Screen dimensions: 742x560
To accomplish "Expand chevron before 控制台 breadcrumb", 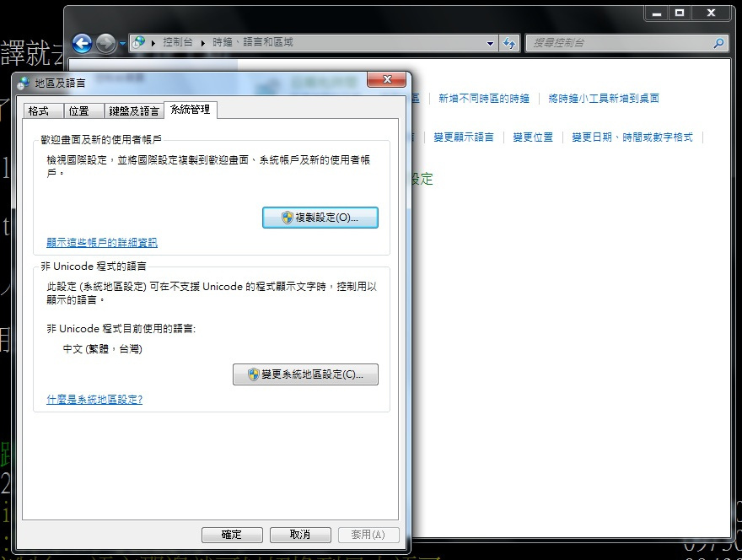I will point(153,43).
